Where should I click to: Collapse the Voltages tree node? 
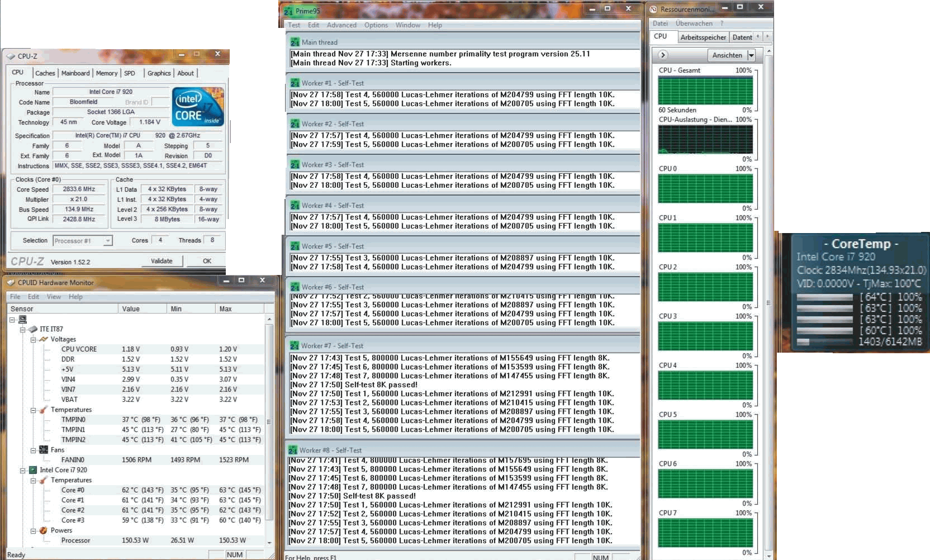(33, 340)
